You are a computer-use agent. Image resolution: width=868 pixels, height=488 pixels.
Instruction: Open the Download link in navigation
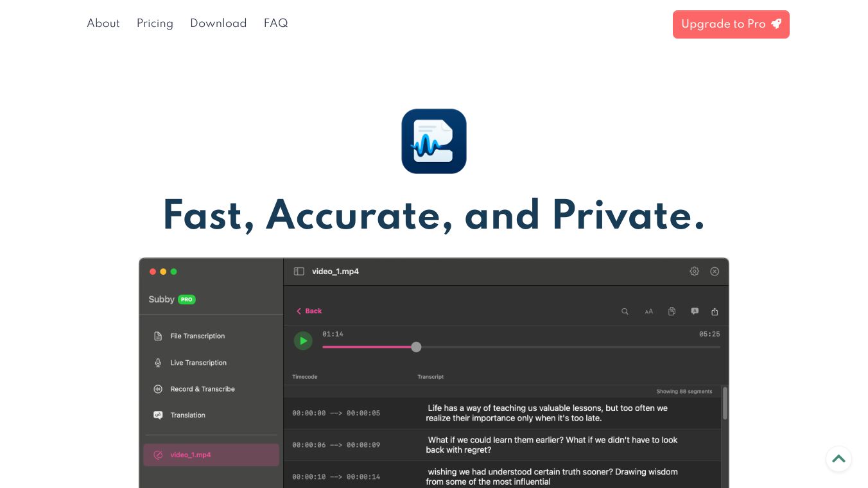[218, 24]
